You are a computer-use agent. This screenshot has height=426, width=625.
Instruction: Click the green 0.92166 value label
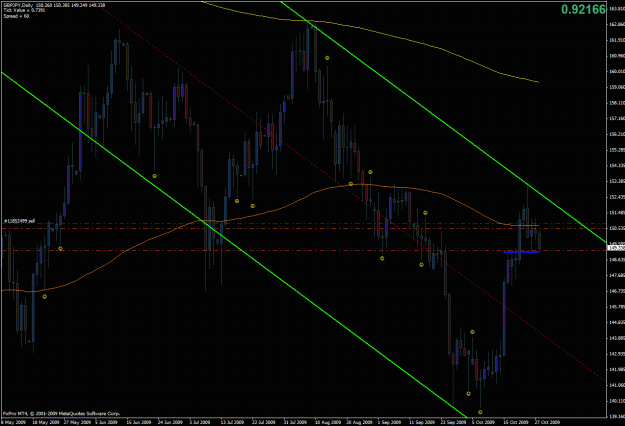click(x=583, y=9)
